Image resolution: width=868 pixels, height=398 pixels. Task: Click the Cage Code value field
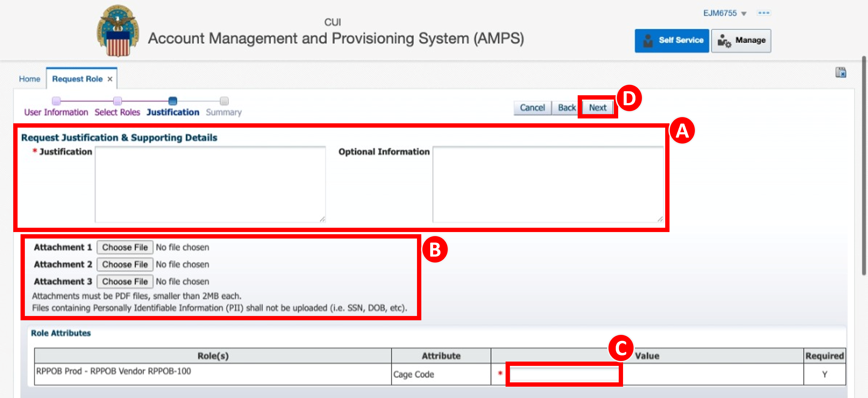click(x=564, y=374)
